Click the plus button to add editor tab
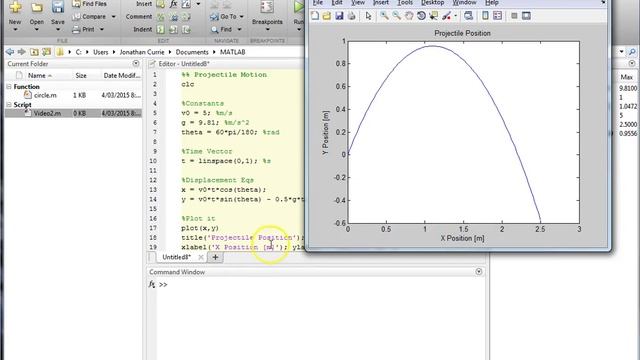640x360 pixels. 215,257
